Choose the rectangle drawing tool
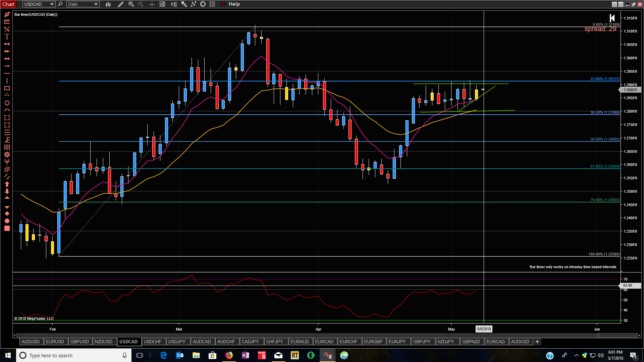Image resolution: width=644 pixels, height=362 pixels. tap(7, 88)
